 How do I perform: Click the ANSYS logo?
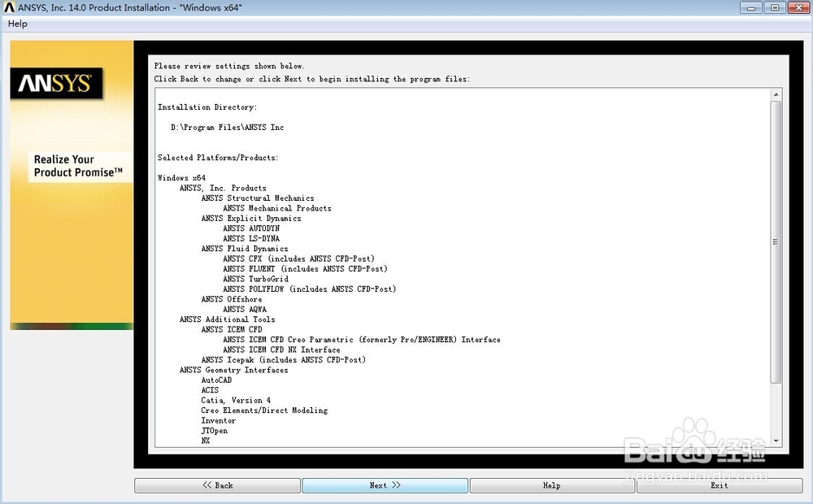pos(57,83)
